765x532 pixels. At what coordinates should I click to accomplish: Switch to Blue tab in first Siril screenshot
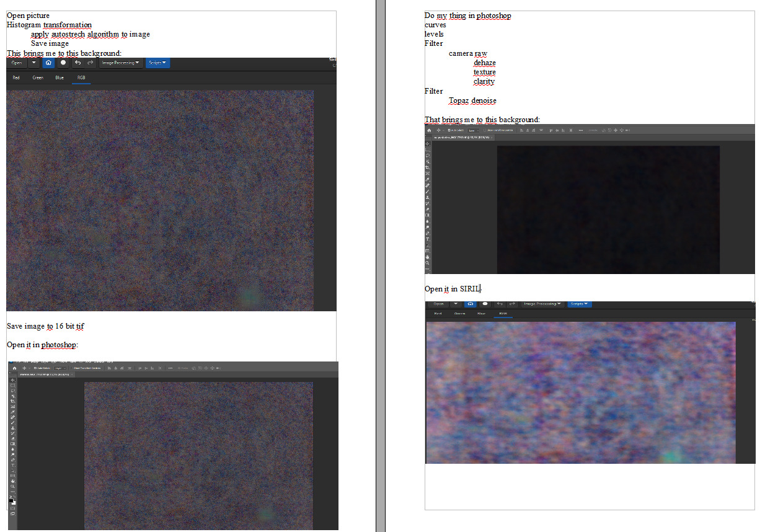pos(60,78)
